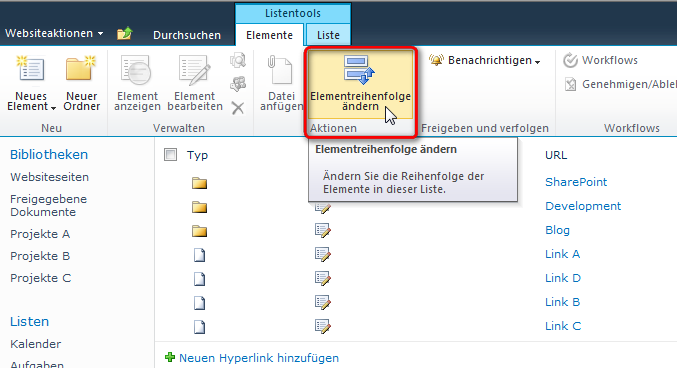The height and width of the screenshot is (368, 677).
Task: Switch to the Durchsuchen tab
Action: click(x=187, y=35)
